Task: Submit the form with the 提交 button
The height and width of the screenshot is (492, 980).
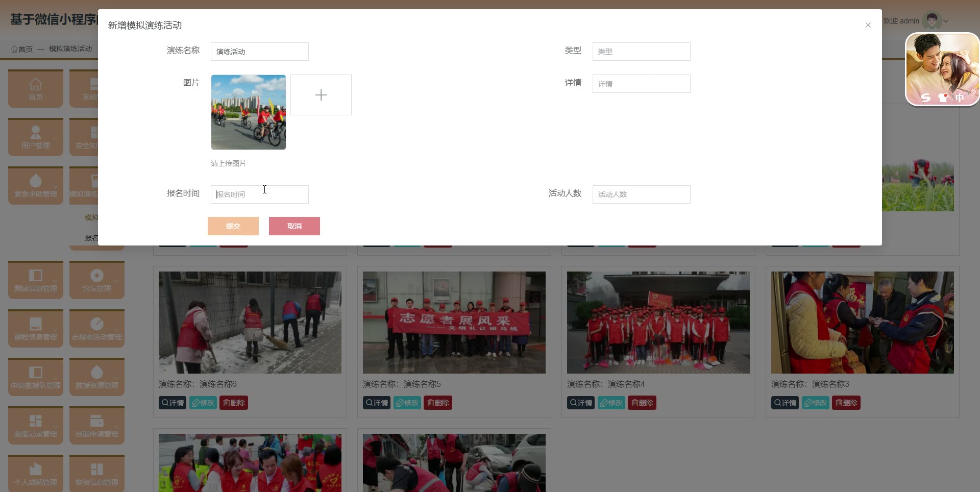Action: coord(233,226)
